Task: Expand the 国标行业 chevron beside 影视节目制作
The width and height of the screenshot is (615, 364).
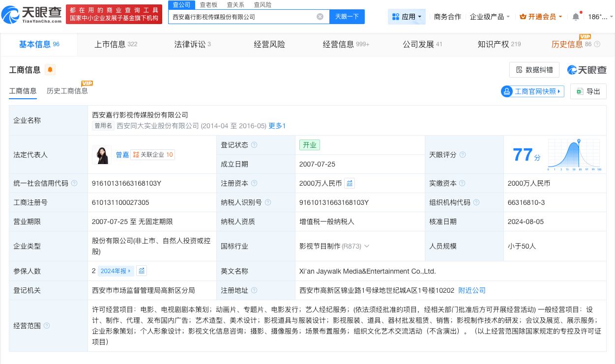Action: coord(367,246)
